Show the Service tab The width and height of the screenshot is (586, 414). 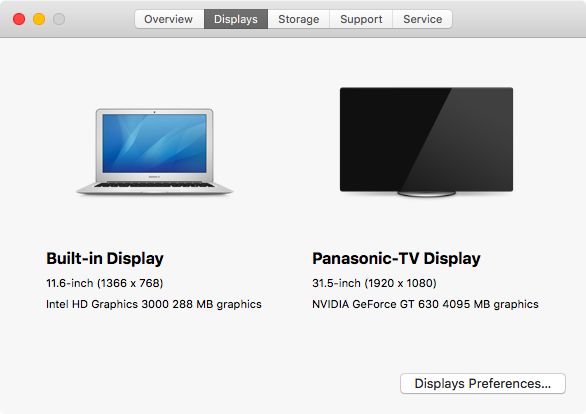422,19
